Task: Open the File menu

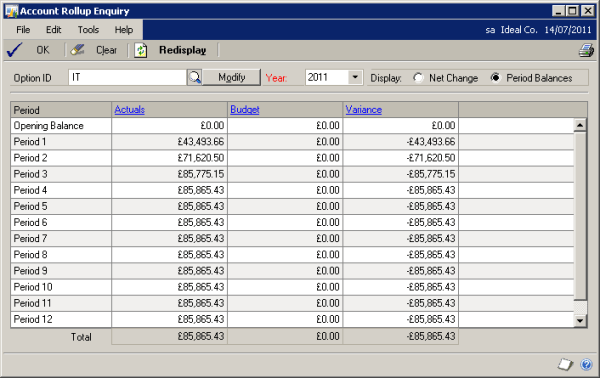Action: click(23, 30)
